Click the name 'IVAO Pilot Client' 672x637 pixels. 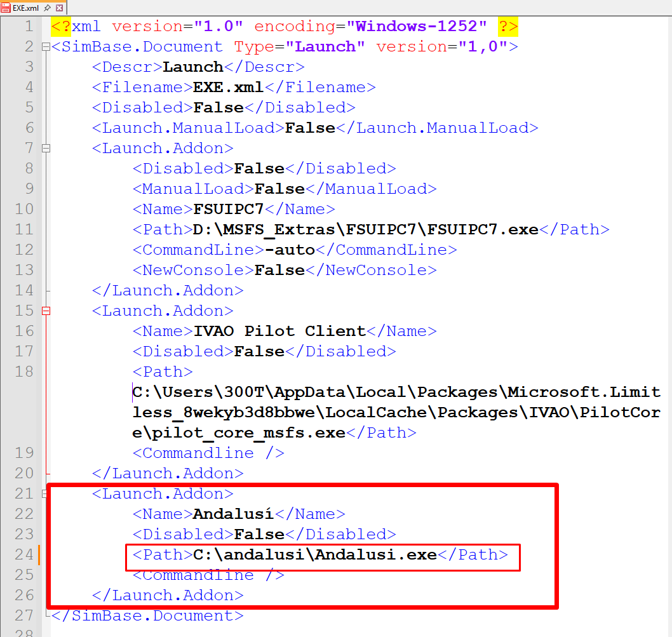pos(279,332)
